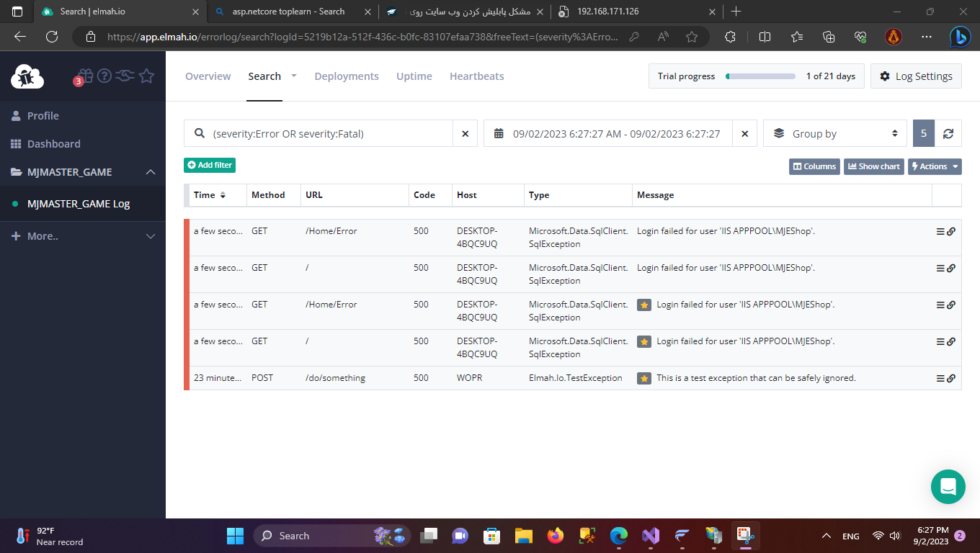Image resolution: width=980 pixels, height=553 pixels.
Task: Select the Search tab
Action: click(264, 76)
